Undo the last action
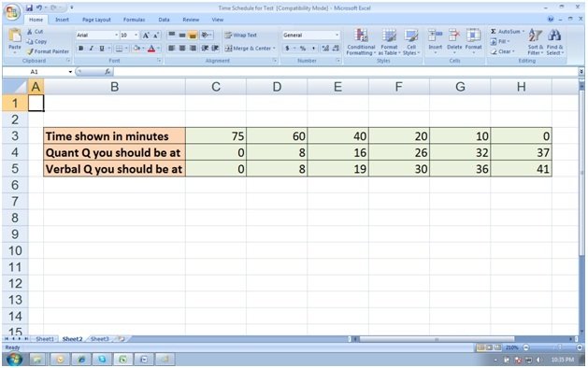This screenshot has height=368, width=588. pos(39,7)
